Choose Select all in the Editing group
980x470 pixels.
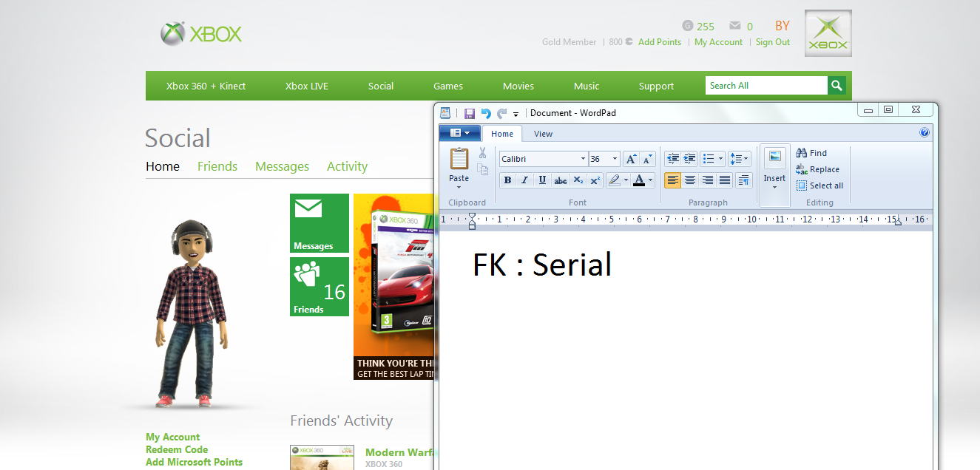(820, 185)
